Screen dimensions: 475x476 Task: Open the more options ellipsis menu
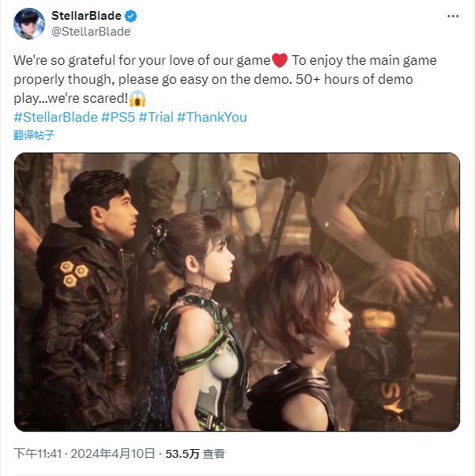tap(451, 16)
